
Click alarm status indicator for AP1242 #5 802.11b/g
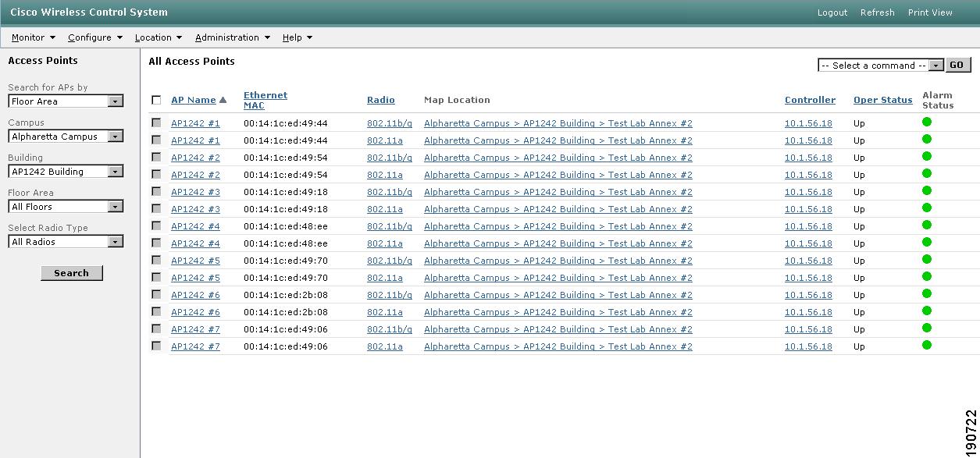point(927,259)
